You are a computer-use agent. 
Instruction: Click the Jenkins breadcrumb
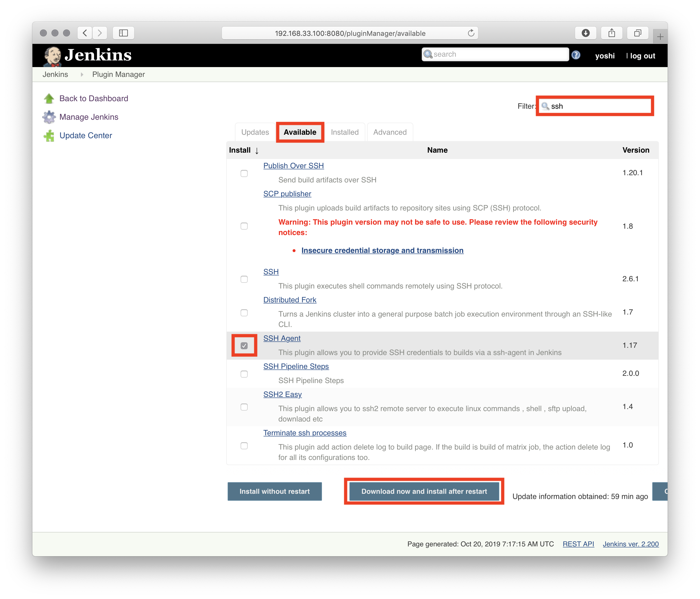[x=56, y=75]
